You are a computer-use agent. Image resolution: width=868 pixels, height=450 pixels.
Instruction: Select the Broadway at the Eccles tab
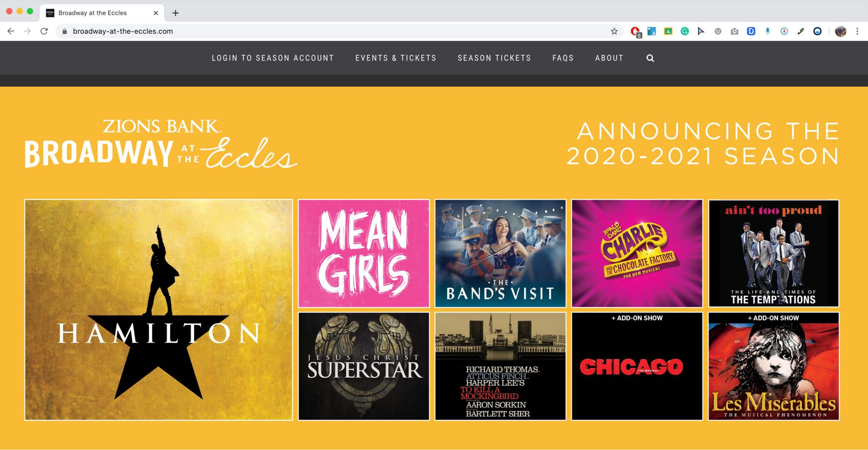[x=102, y=13]
